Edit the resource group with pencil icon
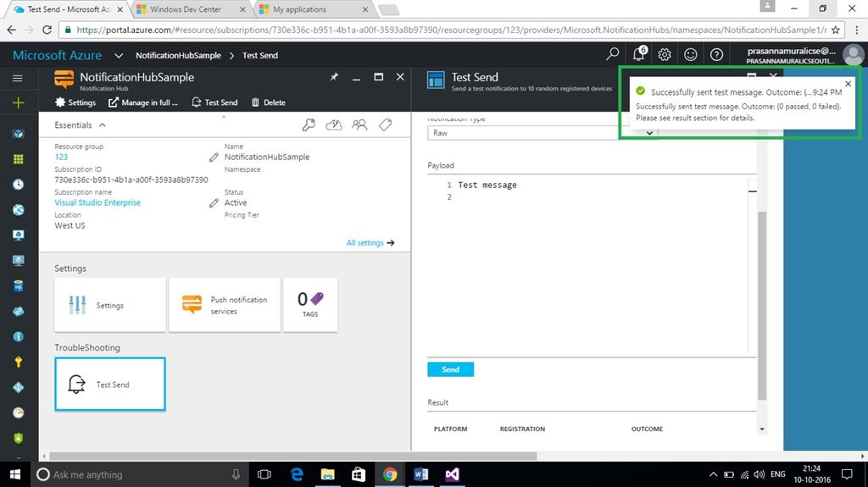The image size is (868, 487). [214, 158]
